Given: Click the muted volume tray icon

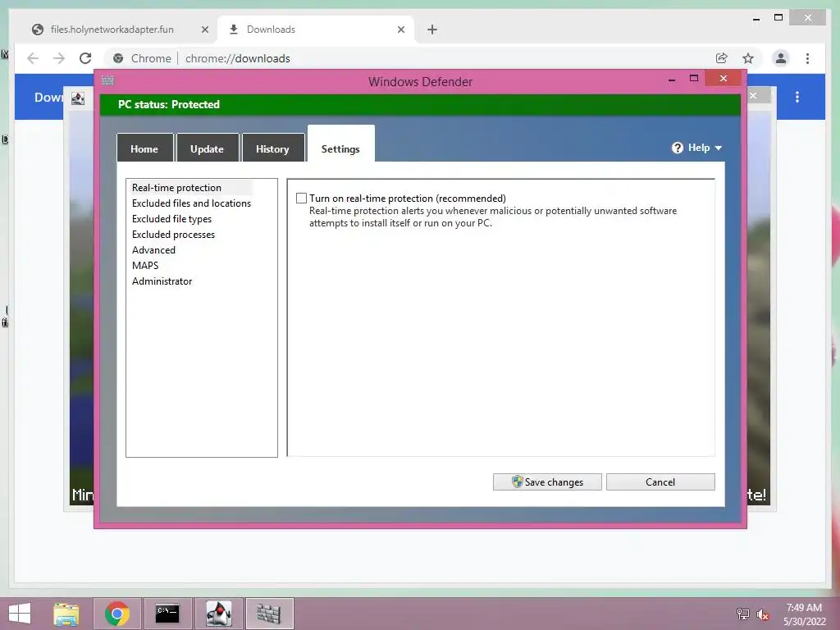Looking at the screenshot, I should click(763, 614).
